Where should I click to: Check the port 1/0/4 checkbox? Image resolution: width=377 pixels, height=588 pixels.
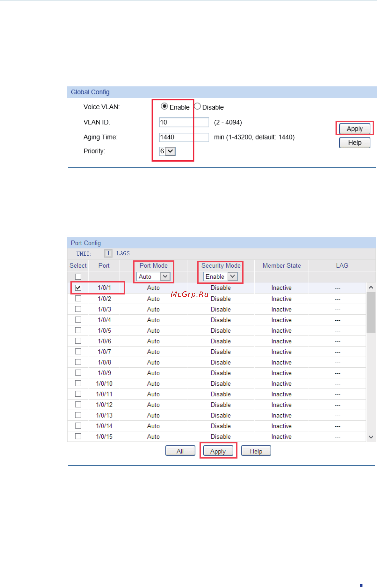pos(78,320)
